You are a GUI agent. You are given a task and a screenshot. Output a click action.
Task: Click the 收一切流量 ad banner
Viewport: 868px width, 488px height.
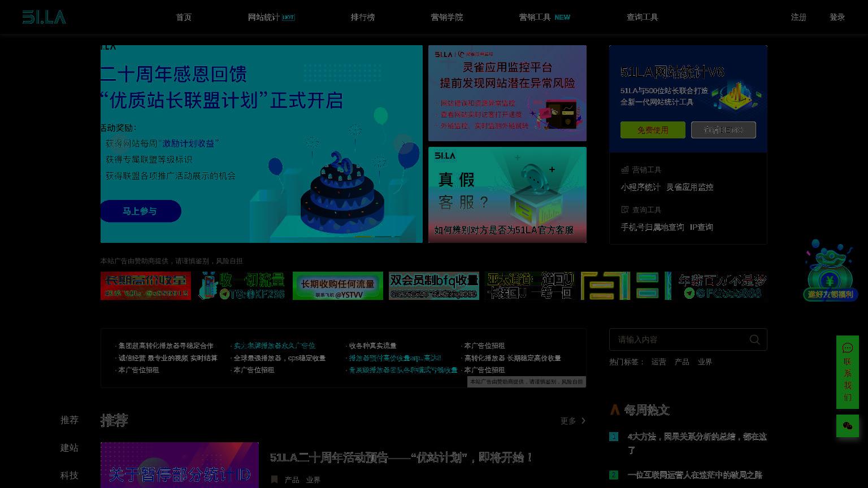coord(242,286)
